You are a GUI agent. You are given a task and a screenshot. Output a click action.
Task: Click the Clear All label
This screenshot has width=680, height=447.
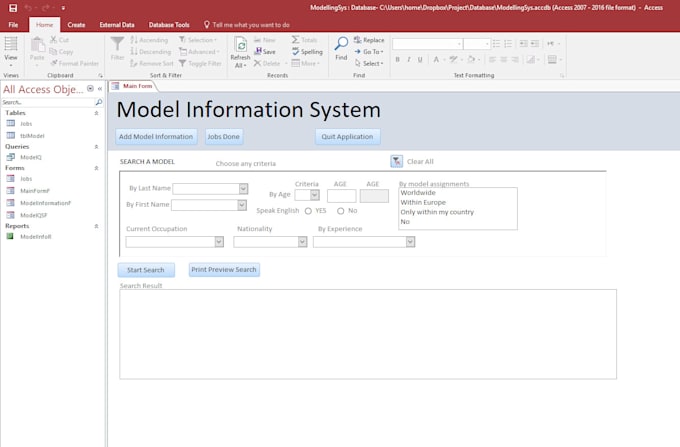point(420,162)
